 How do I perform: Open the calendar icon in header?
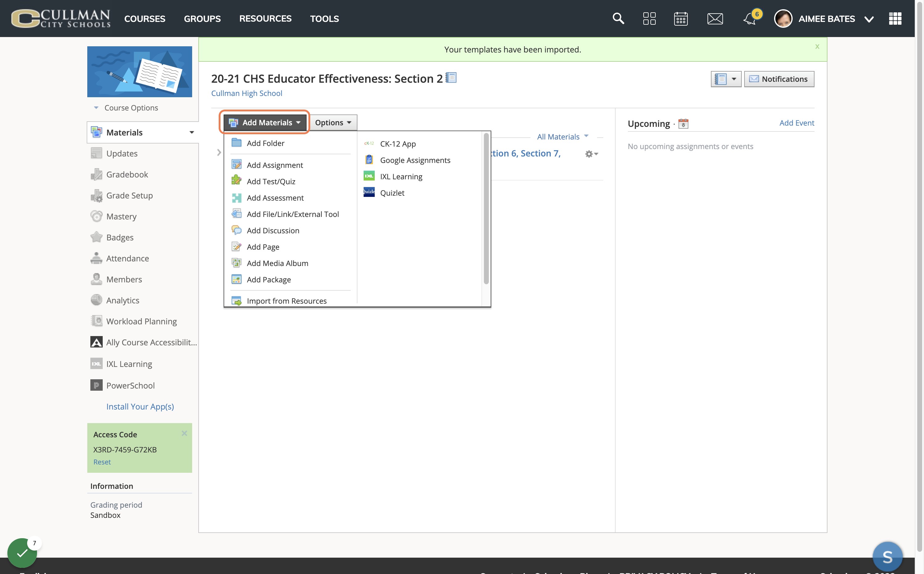(681, 18)
